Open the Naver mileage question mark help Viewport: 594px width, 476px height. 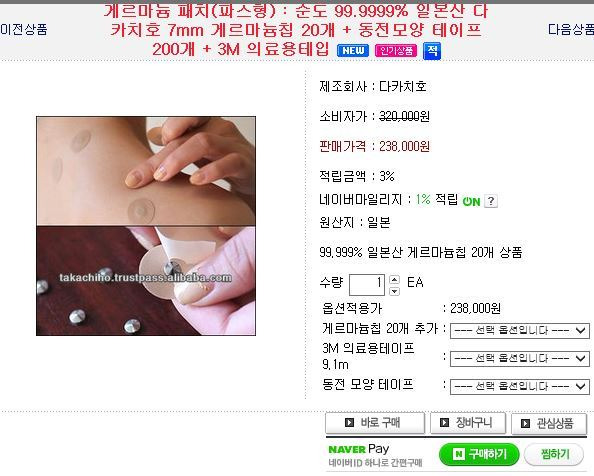[x=491, y=201]
